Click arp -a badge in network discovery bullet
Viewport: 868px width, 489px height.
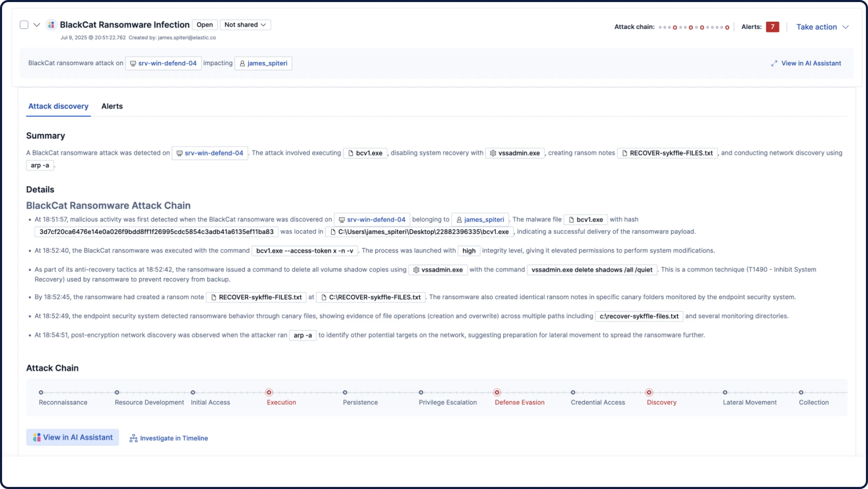click(x=303, y=335)
